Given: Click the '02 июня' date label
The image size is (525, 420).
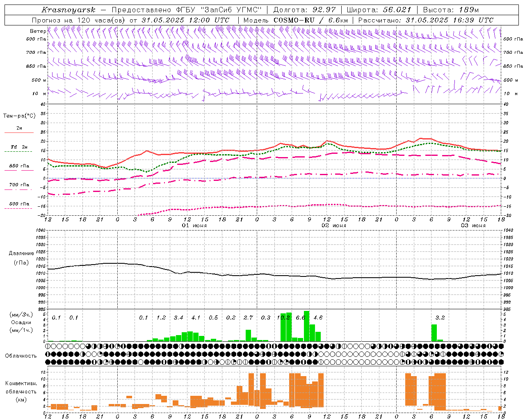Looking at the screenshot, I should (334, 226).
